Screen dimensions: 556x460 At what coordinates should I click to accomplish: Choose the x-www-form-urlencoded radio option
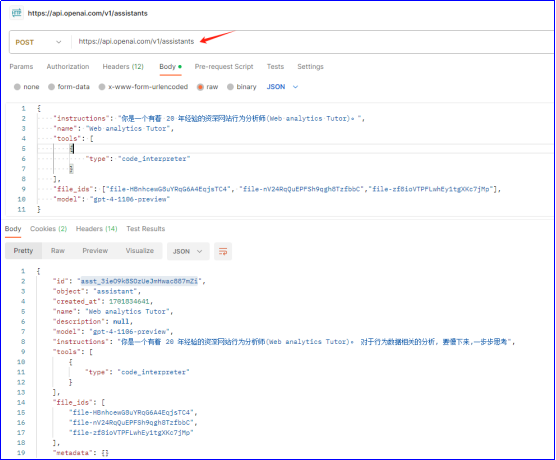click(102, 87)
